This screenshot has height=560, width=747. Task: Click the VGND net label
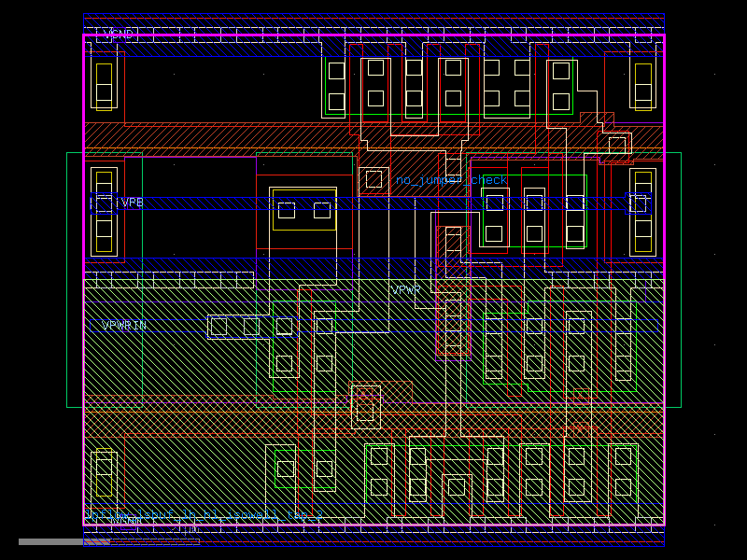(x=119, y=35)
